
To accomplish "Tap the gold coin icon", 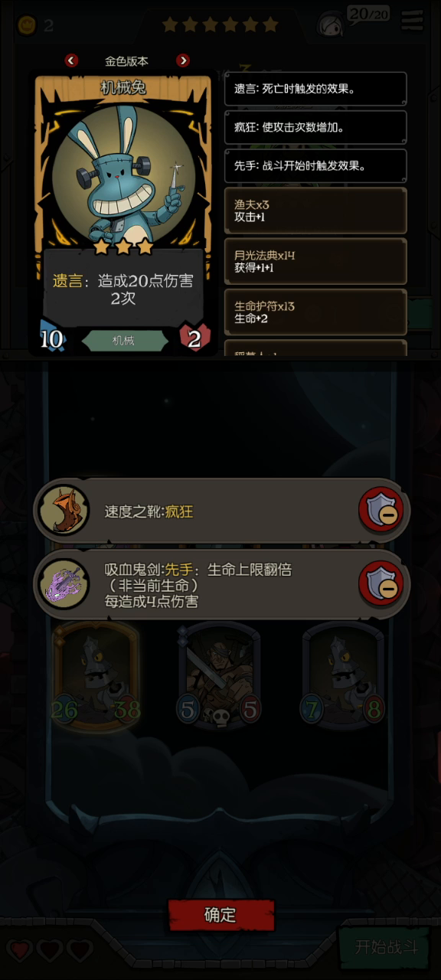I will 27,25.
